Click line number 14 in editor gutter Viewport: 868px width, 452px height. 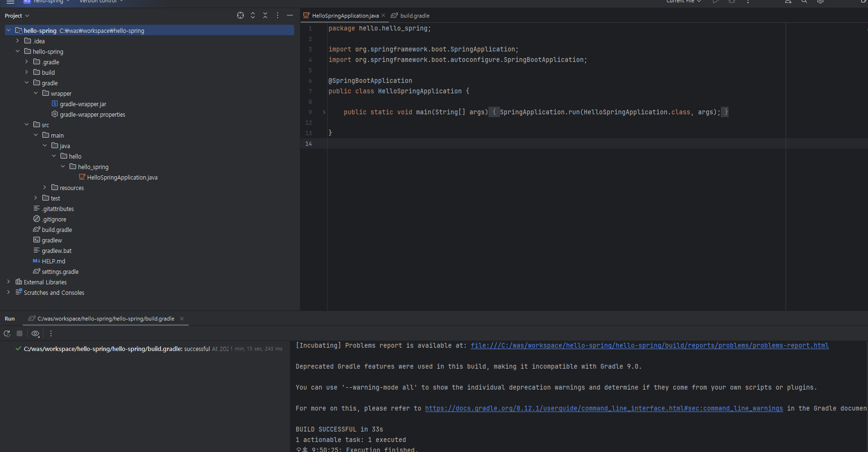(309, 144)
